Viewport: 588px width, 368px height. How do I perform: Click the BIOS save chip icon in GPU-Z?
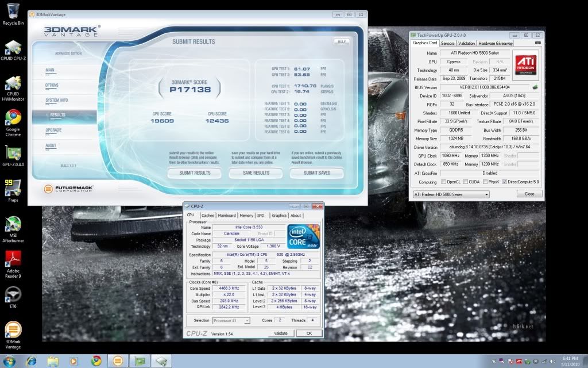pos(535,87)
